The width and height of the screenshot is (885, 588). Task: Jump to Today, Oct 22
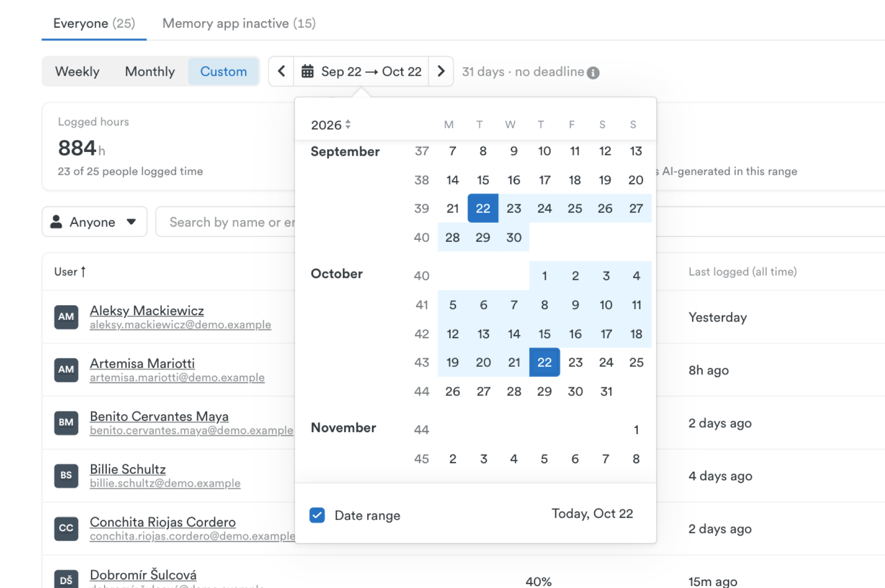tap(592, 514)
